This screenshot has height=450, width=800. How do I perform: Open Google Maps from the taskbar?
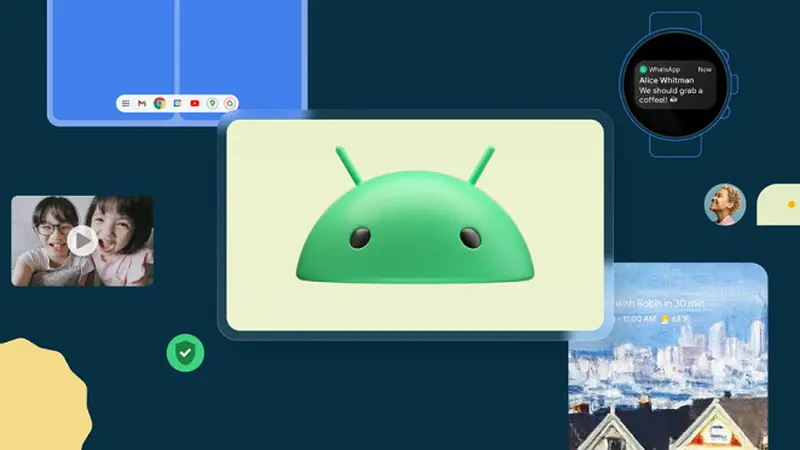point(212,103)
